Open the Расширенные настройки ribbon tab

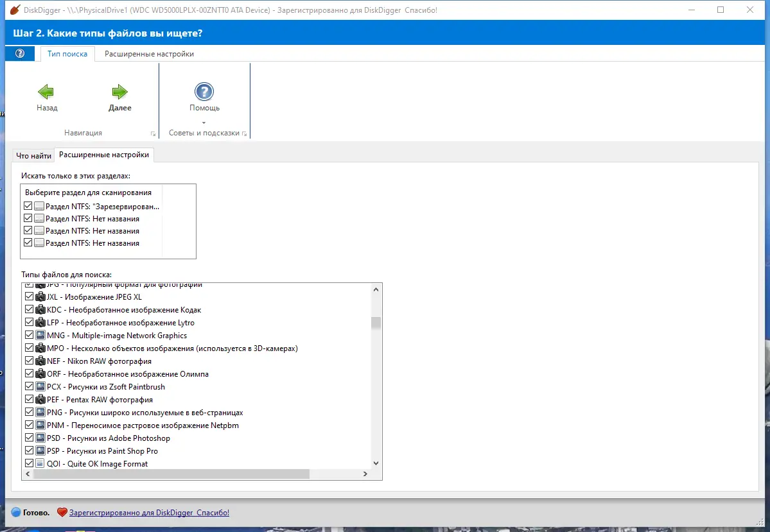point(149,54)
